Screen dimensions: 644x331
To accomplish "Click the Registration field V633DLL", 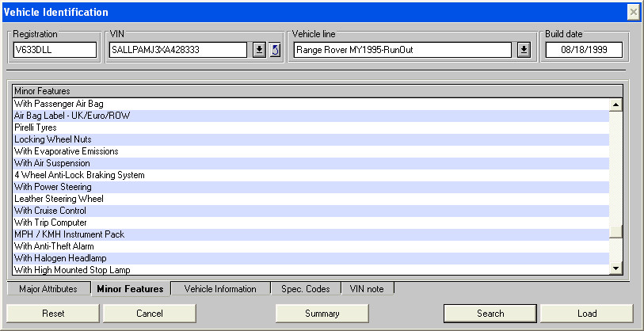I will (55, 50).
